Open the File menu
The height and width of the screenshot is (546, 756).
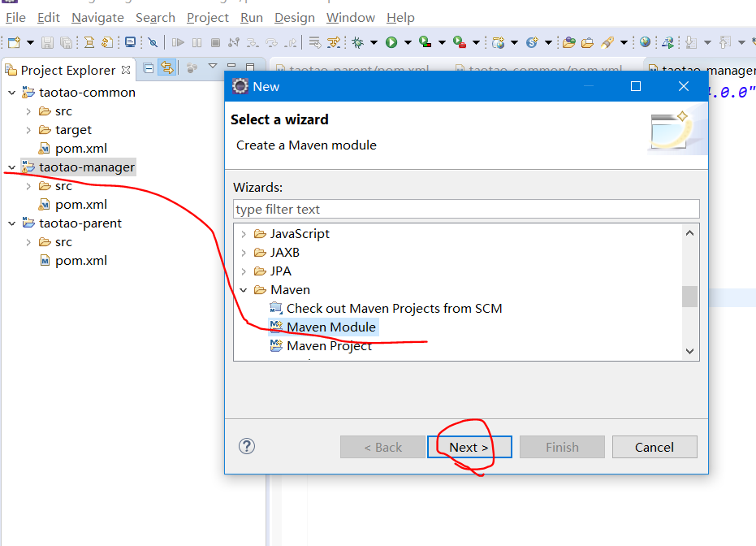point(15,18)
